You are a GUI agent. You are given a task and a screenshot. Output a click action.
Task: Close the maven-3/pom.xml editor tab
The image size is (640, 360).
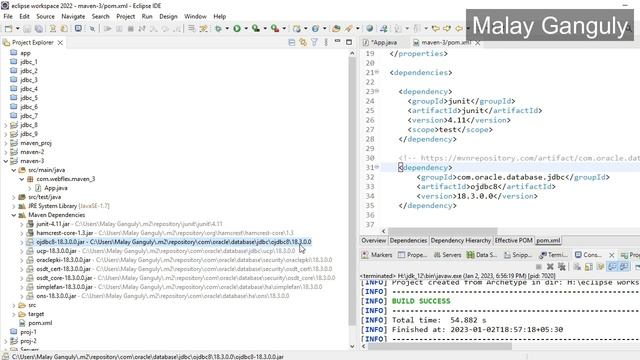[x=477, y=42]
